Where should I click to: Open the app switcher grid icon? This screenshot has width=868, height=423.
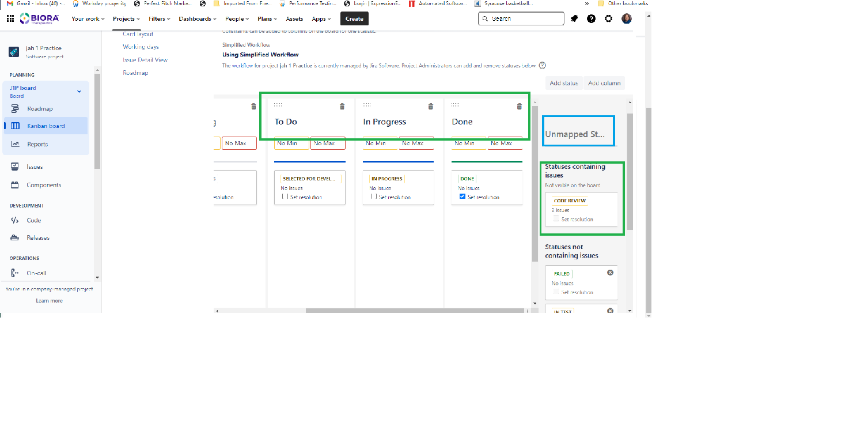click(x=10, y=18)
